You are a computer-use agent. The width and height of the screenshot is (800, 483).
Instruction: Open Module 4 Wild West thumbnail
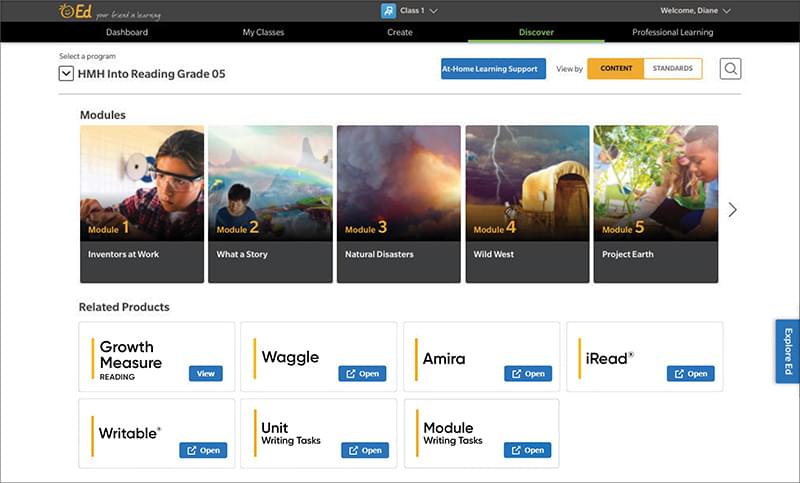click(528, 183)
